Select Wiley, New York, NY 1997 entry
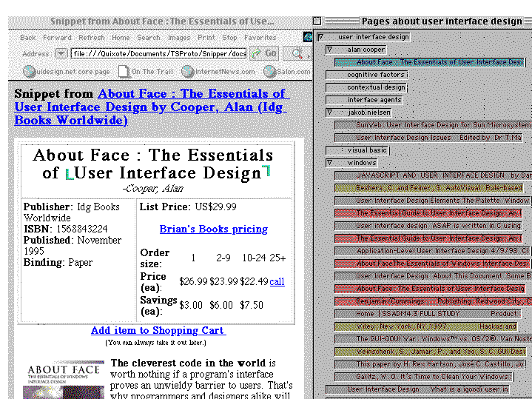532x399 pixels. pyautogui.click(x=426, y=326)
